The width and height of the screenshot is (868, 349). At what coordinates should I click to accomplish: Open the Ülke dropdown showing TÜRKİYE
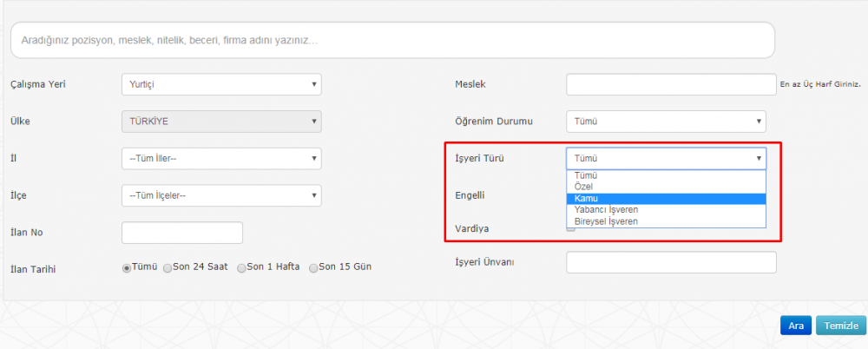221,122
